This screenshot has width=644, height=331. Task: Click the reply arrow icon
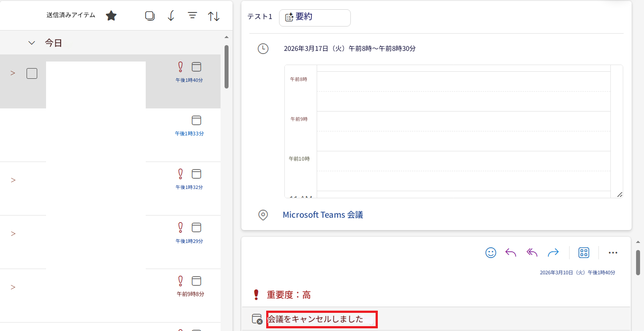511,253
